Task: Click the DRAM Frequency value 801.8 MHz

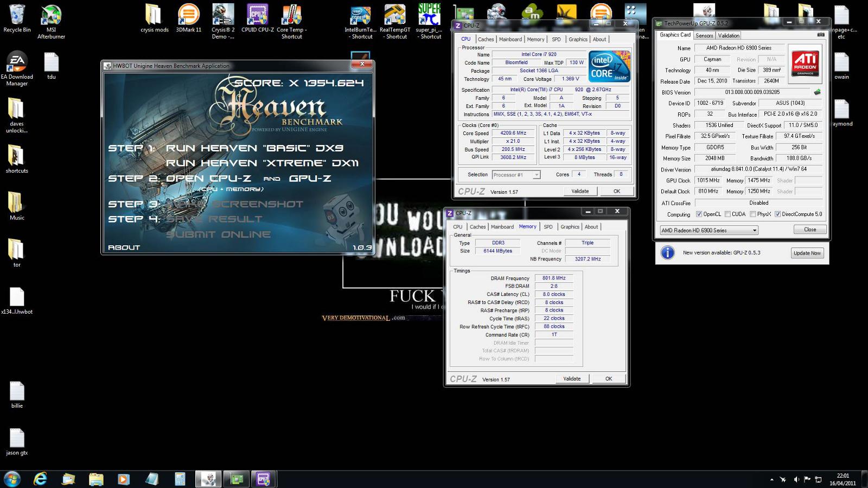Action: click(x=554, y=278)
